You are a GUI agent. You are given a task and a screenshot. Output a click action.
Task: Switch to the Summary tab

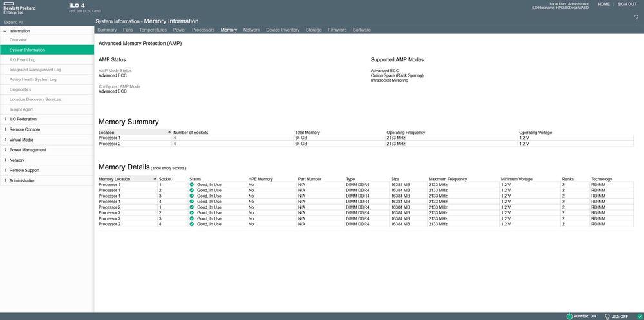107,30
